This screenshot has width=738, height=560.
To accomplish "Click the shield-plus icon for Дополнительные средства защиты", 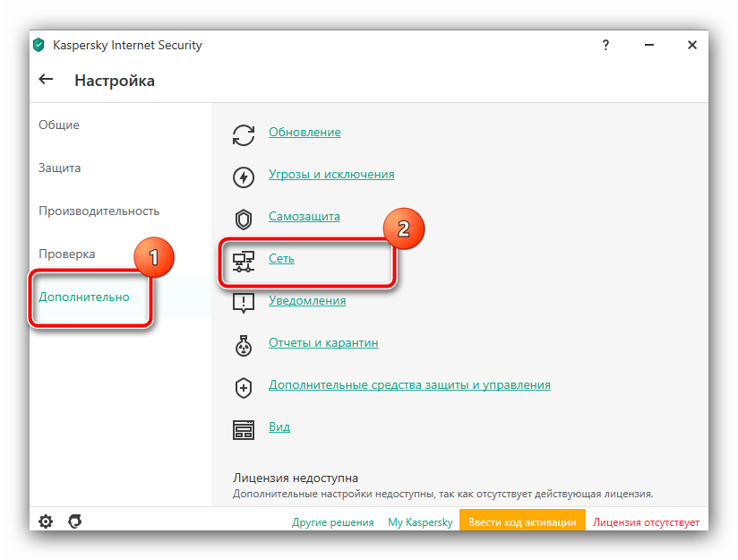I will tap(244, 388).
